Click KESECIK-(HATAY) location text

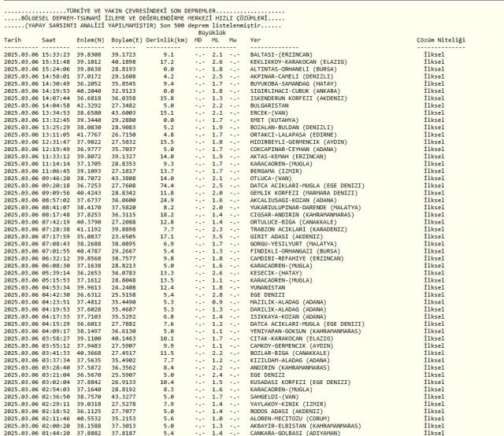[x=276, y=273]
